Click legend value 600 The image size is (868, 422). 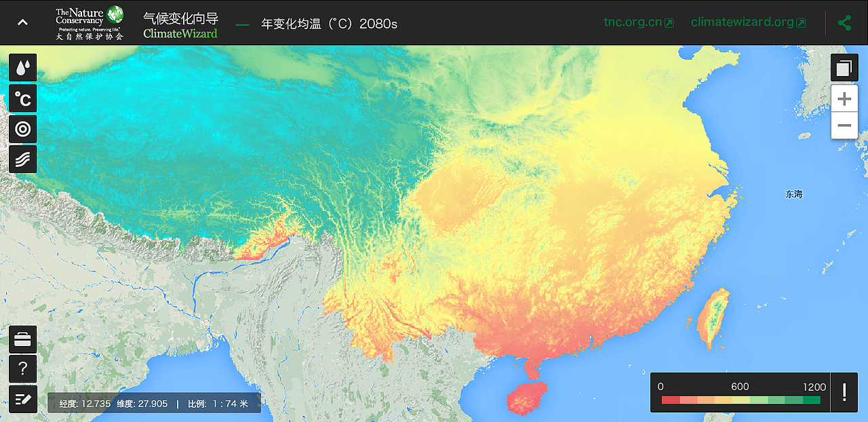pyautogui.click(x=740, y=387)
